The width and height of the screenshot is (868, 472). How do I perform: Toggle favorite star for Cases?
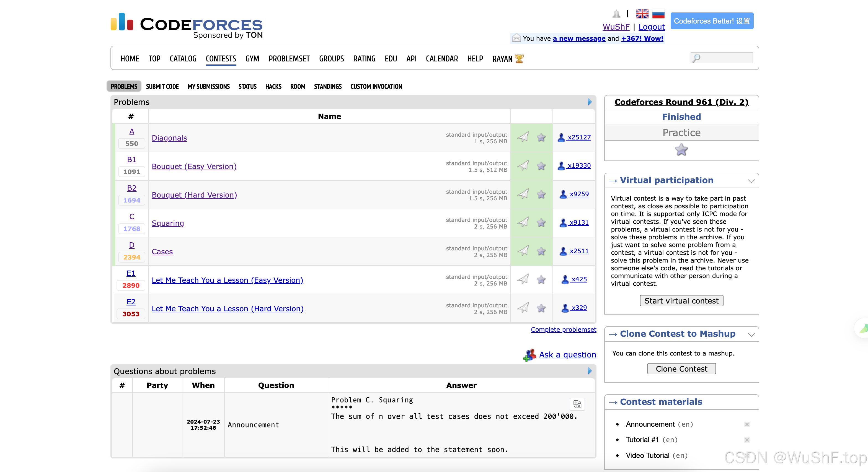pyautogui.click(x=541, y=251)
